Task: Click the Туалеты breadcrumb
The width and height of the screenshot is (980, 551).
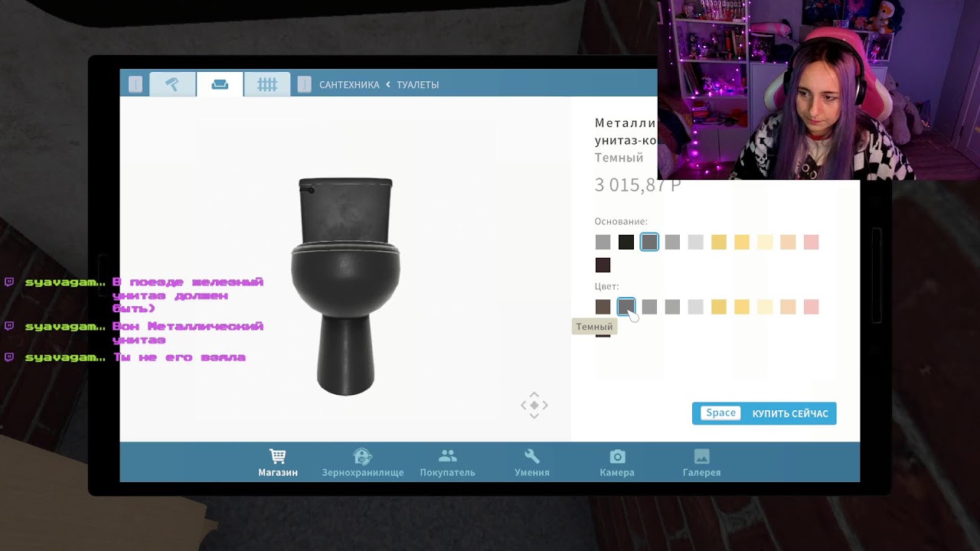Action: click(x=418, y=84)
